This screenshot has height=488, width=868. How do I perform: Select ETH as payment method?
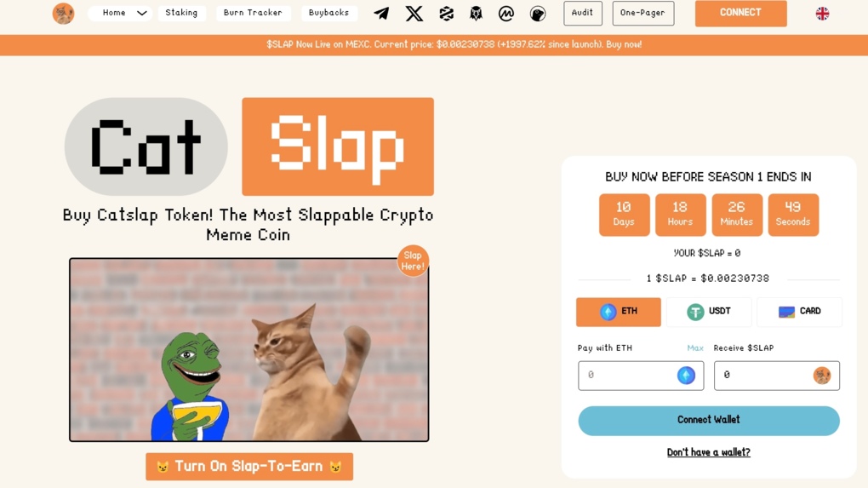(619, 312)
